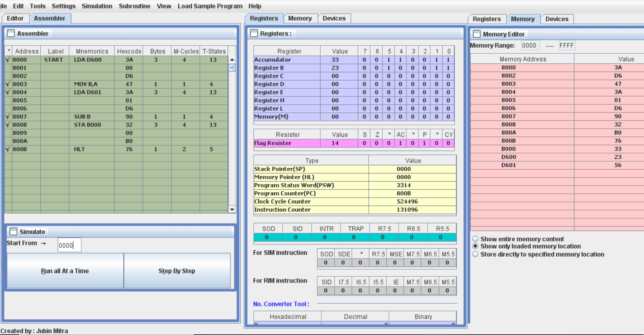The image size is (644, 335).
Task: Click the Assembler panel window icon
Action: (x=12, y=33)
